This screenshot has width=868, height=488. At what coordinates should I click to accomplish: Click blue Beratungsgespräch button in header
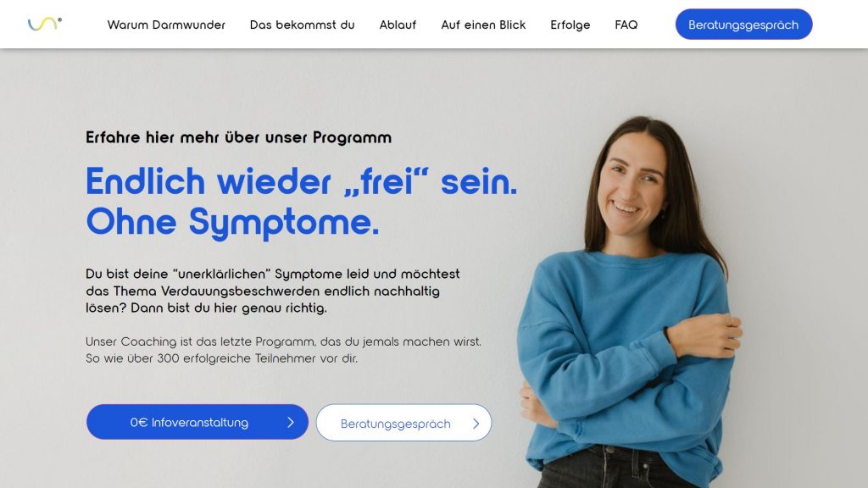point(743,25)
